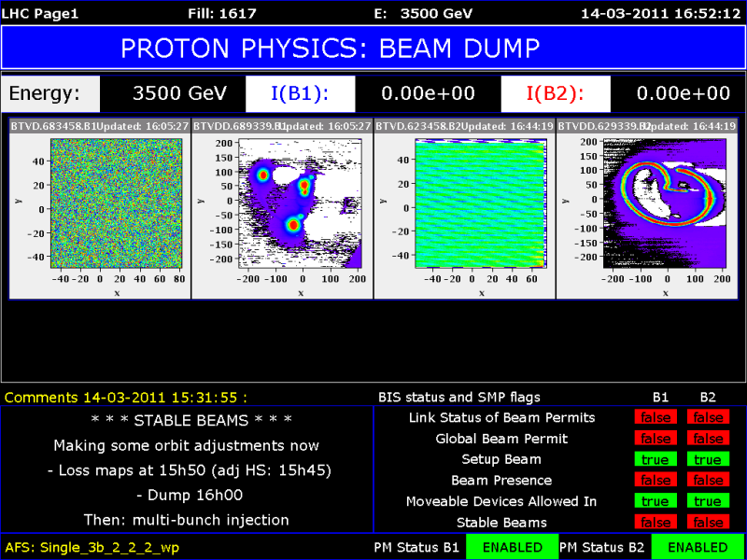Screen dimensions: 747x560
Task: Select the "Link Status of Beam Permits" label
Action: point(502,417)
